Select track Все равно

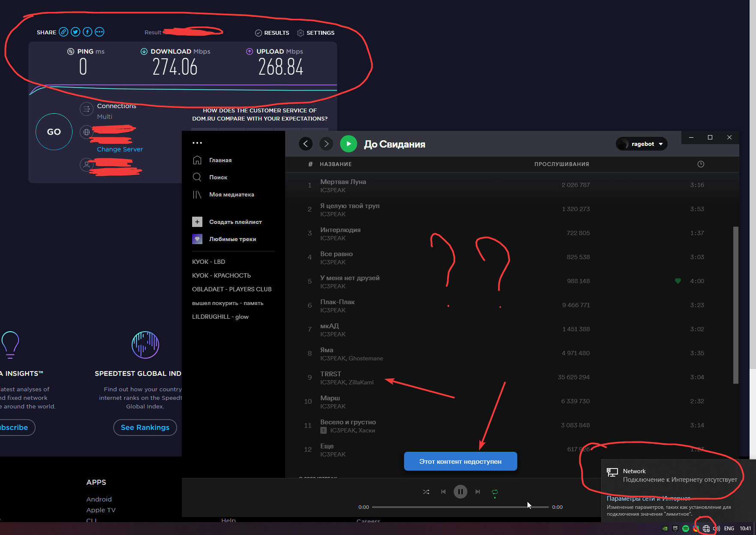point(512,257)
